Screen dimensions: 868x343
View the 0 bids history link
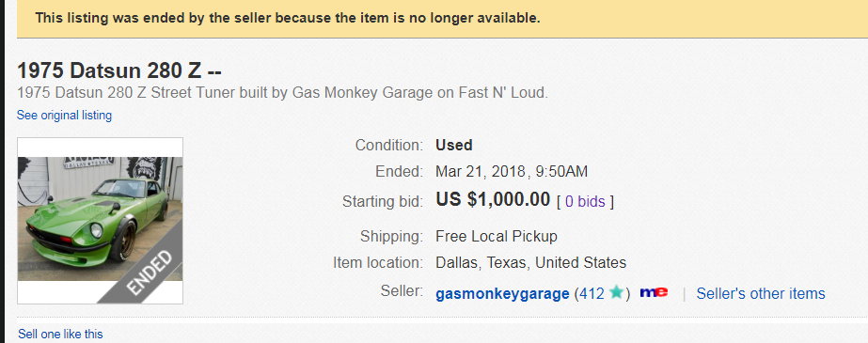point(585,201)
